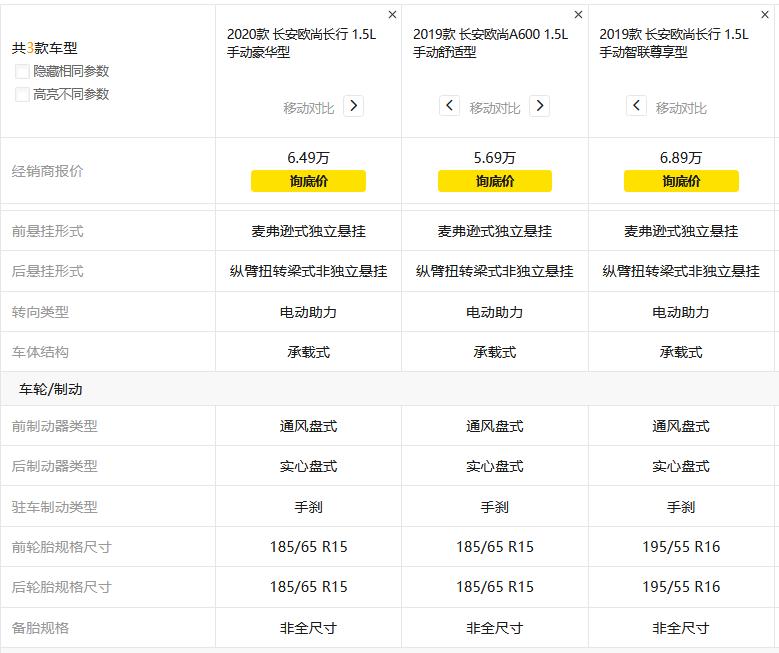Select rear tire 195/55 R16 value
The height and width of the screenshot is (653, 779).
pos(681,587)
